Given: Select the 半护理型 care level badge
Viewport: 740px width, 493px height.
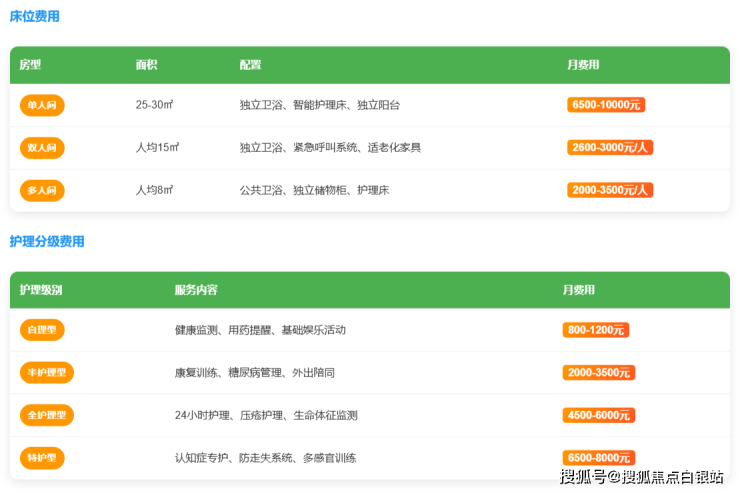Looking at the screenshot, I should tap(47, 373).
